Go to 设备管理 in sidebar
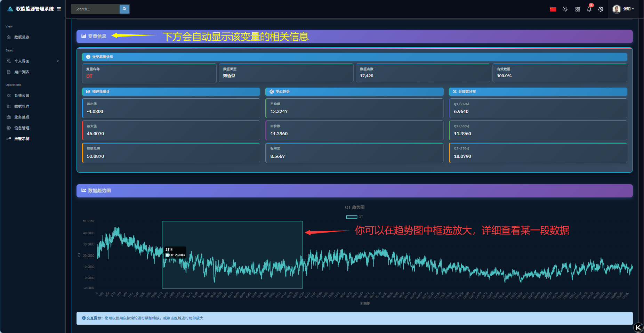The width and height of the screenshot is (644, 333). tap(22, 128)
